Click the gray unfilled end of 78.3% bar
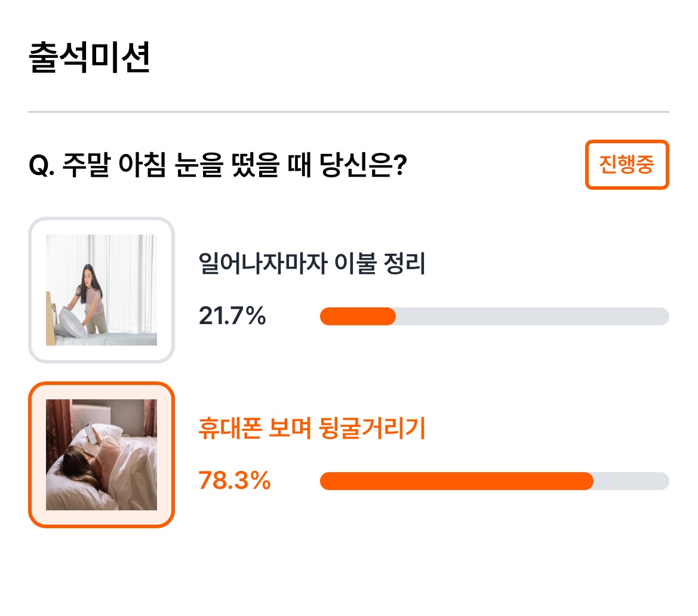This screenshot has width=698, height=616. 631,481
